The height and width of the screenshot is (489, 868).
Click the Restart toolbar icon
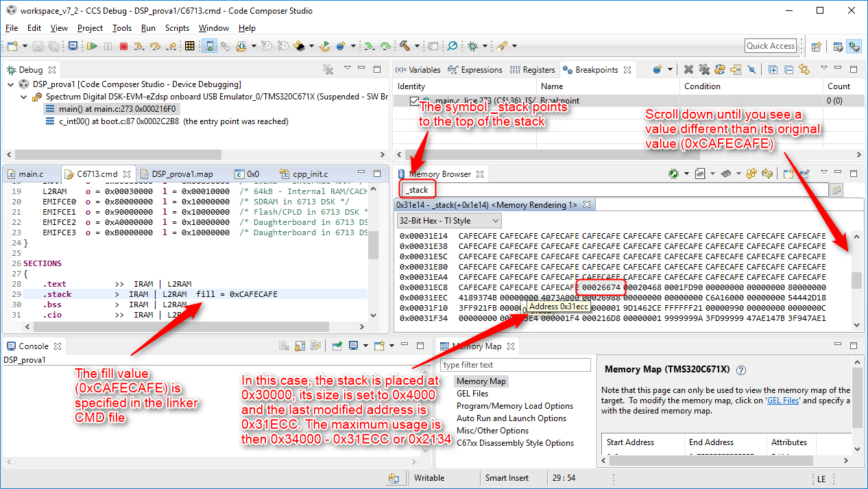tap(325, 46)
